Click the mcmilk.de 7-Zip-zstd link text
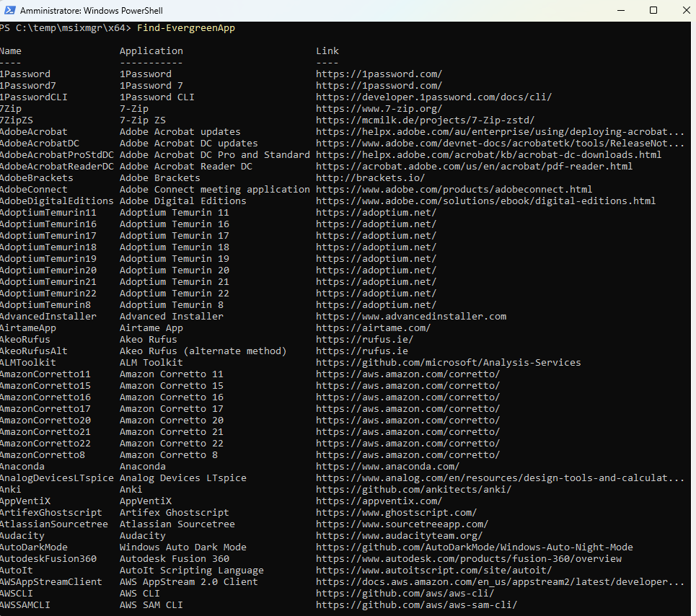 click(426, 120)
